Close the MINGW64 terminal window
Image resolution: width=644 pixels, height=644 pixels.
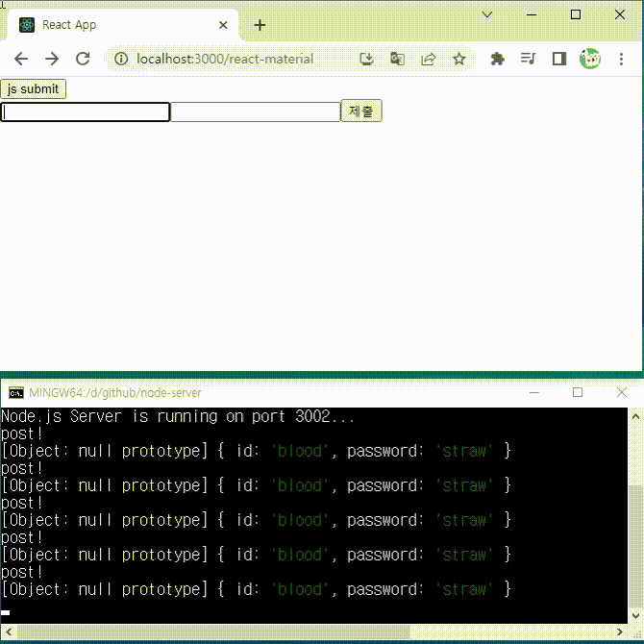(621, 392)
